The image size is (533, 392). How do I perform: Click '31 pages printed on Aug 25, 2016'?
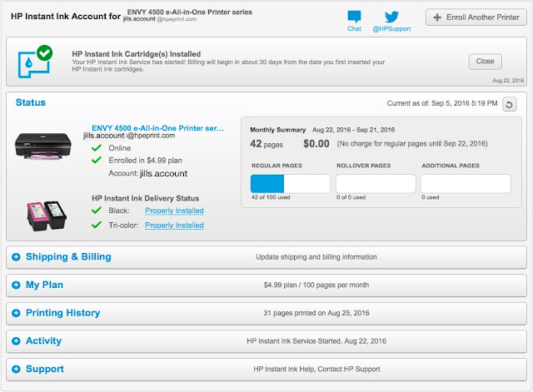click(316, 313)
